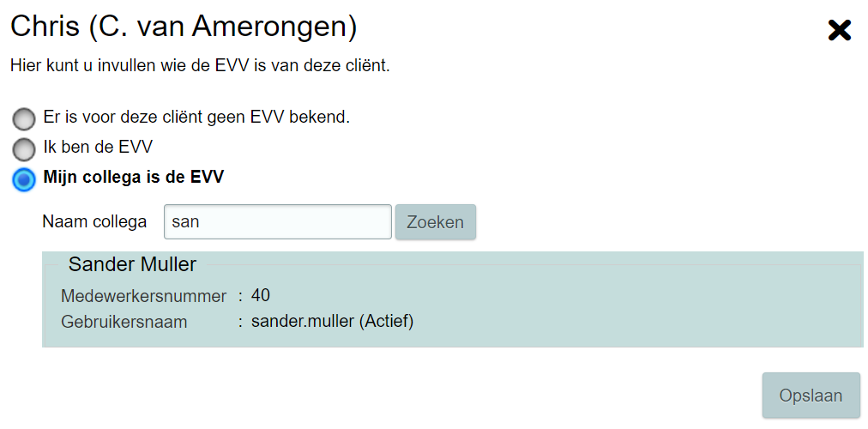
Task: Close the EVV dialog with the X
Action: pyautogui.click(x=839, y=31)
